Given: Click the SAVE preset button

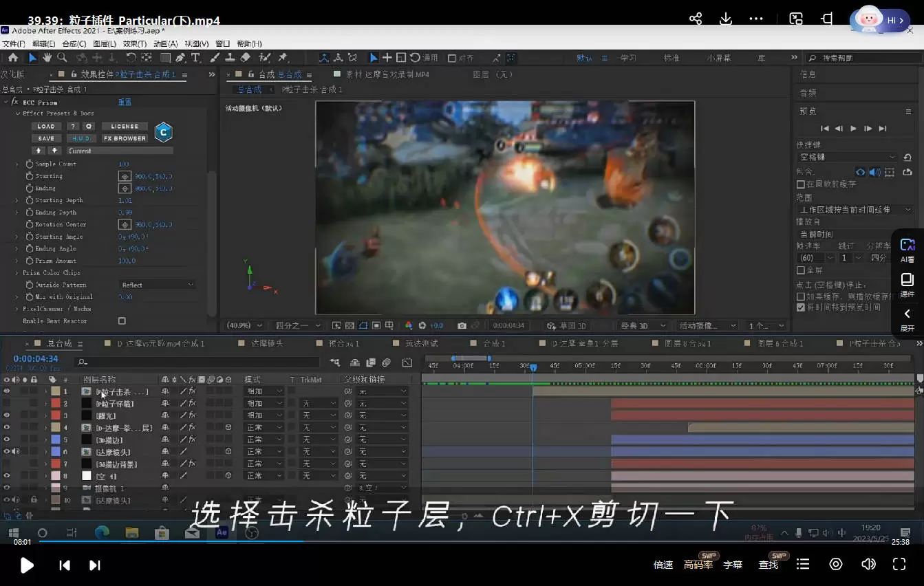Looking at the screenshot, I should point(46,138).
